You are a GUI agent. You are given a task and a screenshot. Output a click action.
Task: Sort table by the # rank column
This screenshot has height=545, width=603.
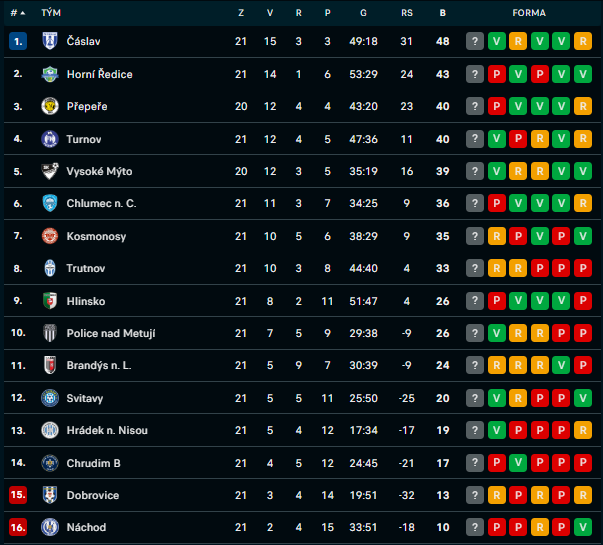[x=17, y=13]
